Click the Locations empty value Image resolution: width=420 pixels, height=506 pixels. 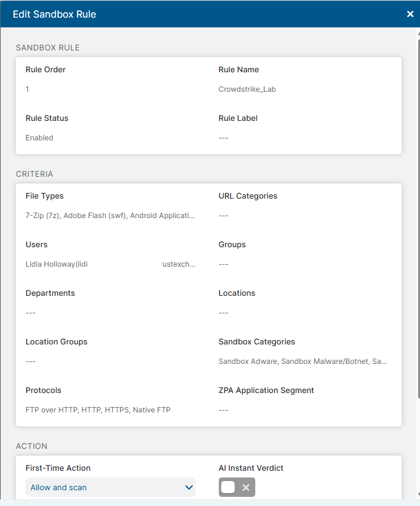(x=224, y=313)
